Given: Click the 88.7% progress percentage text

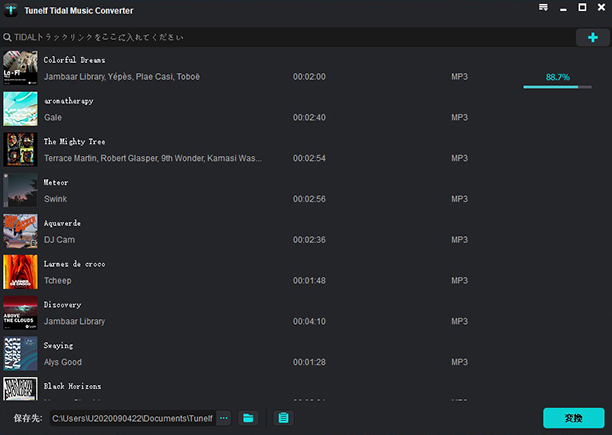Looking at the screenshot, I should pos(558,77).
